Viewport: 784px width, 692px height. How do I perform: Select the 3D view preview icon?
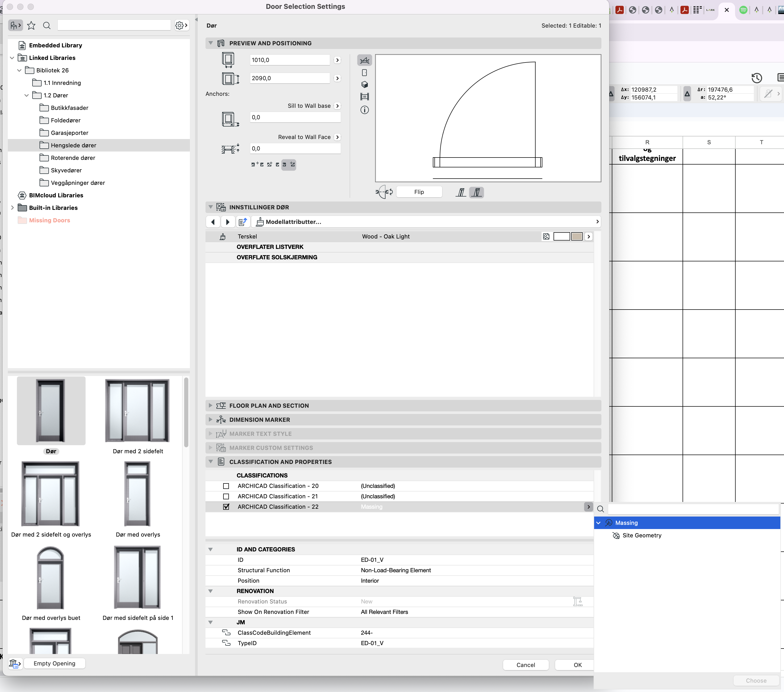[x=364, y=84]
